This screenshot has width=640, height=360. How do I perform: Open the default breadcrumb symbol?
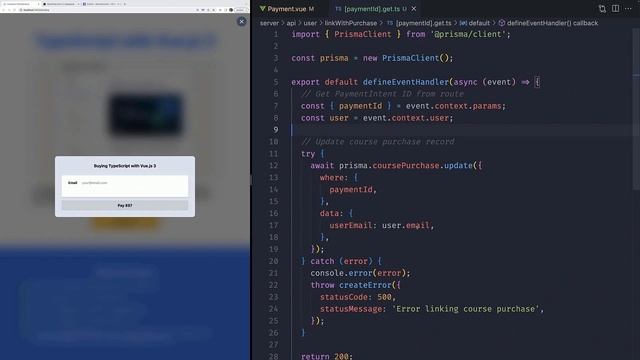coord(475,23)
